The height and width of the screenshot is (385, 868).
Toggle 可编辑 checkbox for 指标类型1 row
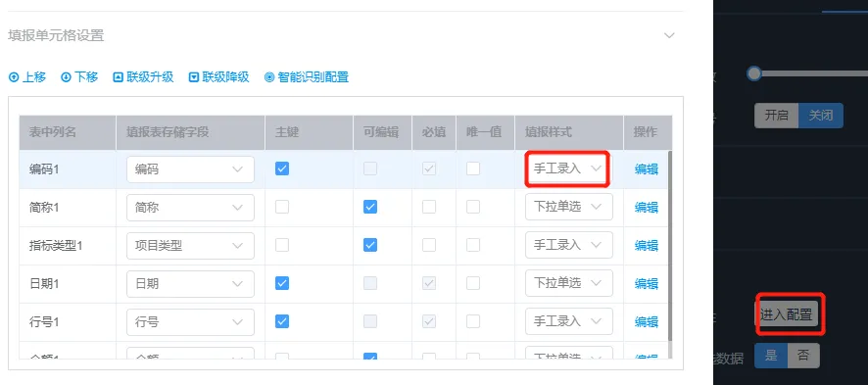coord(370,245)
